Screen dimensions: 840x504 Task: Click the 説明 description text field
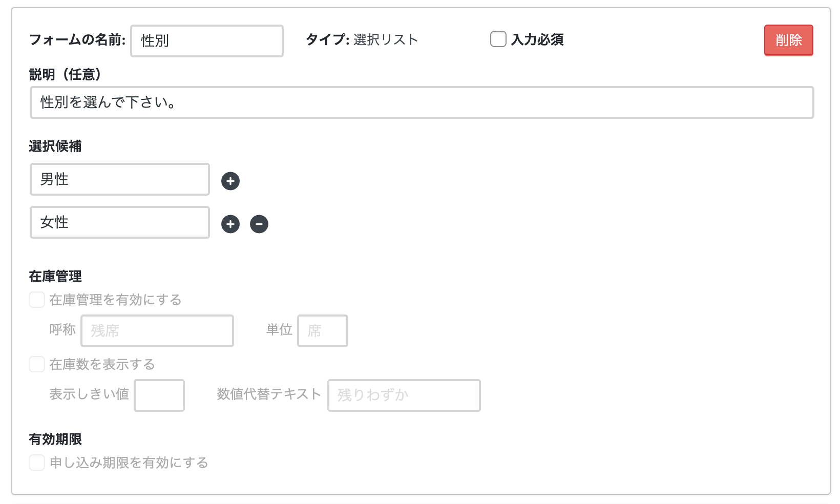pos(422,102)
